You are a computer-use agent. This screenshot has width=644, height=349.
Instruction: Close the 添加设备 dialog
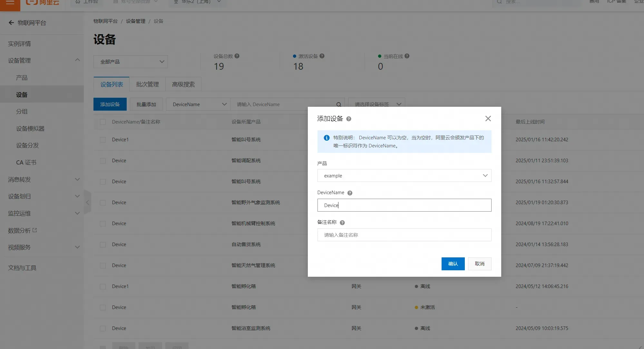[x=488, y=119]
